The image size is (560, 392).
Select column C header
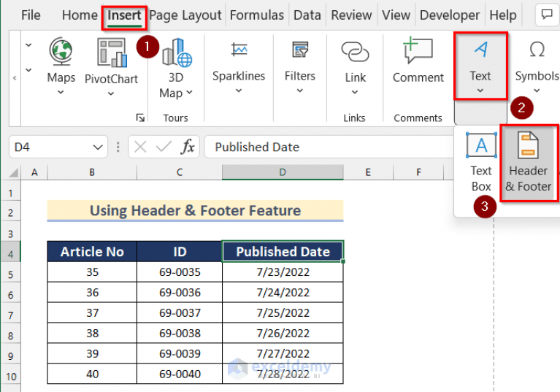pyautogui.click(x=180, y=172)
